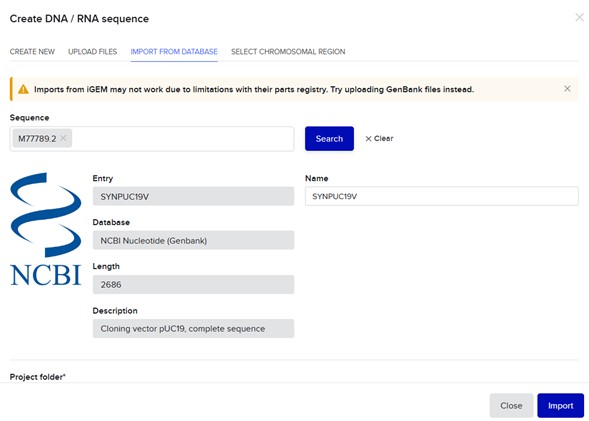
Task: Click the Description field for pUC19
Action: [x=193, y=329]
